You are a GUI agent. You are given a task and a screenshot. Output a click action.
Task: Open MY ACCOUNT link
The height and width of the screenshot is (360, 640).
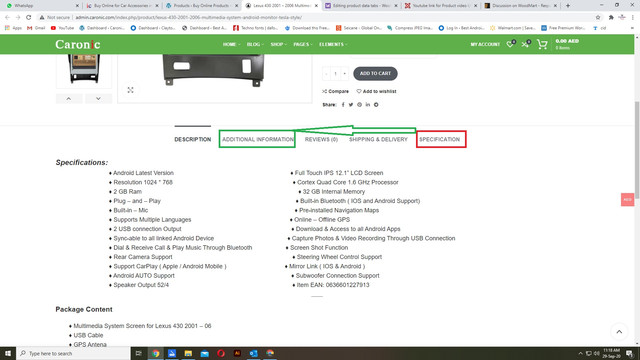485,44
